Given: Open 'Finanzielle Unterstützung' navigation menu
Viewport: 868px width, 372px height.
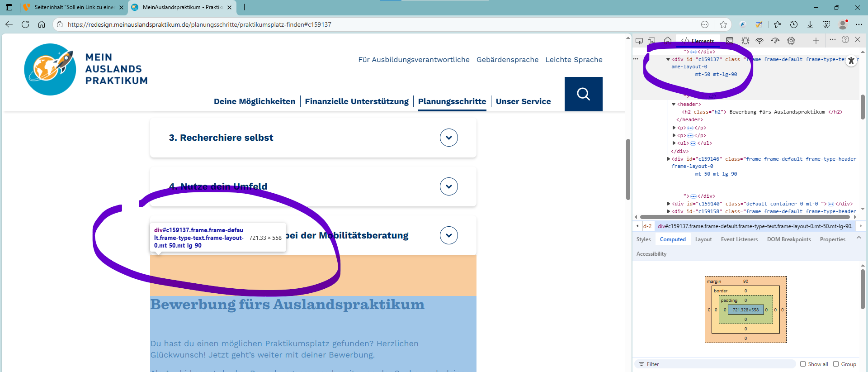Looking at the screenshot, I should coord(356,101).
